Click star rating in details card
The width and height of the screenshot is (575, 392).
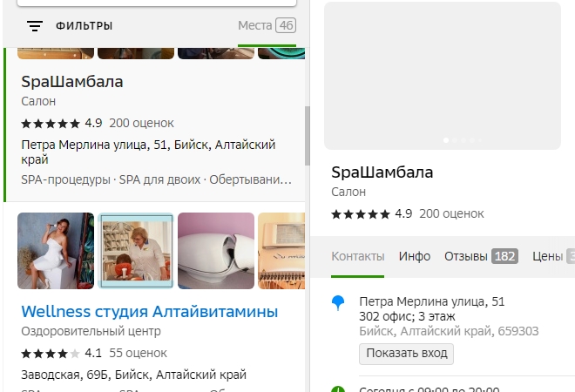coord(361,213)
